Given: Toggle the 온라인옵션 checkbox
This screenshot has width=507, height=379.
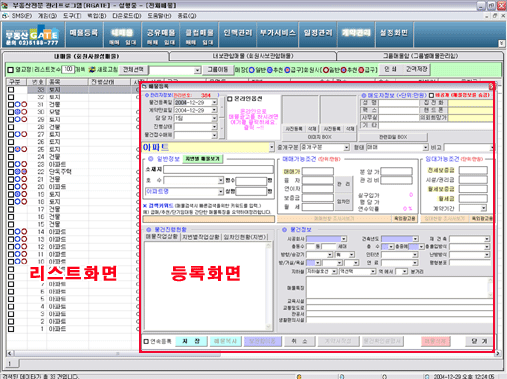Looking at the screenshot, I should point(230,99).
